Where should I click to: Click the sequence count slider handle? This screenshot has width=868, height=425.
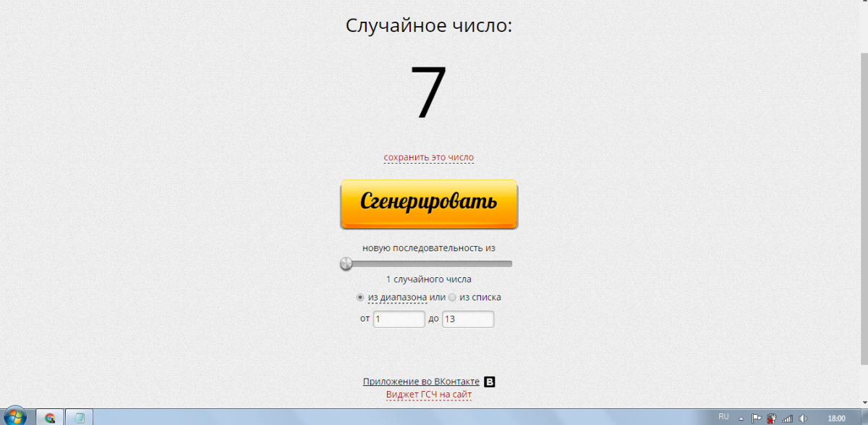[x=346, y=264]
